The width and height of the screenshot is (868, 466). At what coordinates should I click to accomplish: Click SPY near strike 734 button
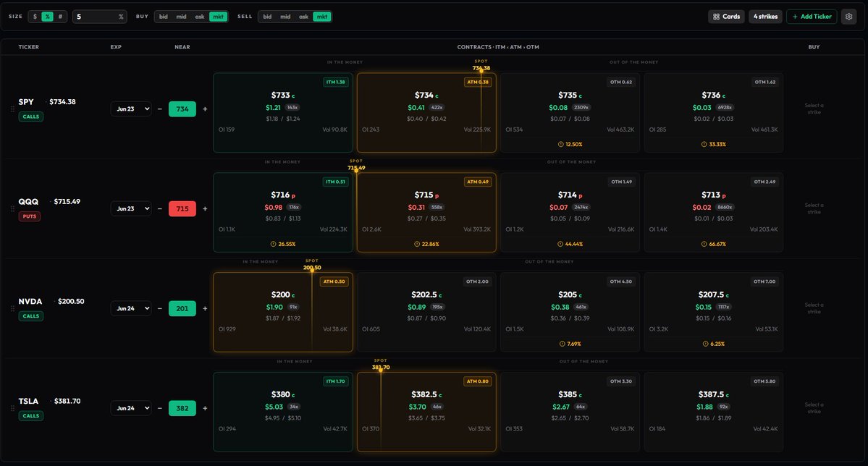click(182, 109)
